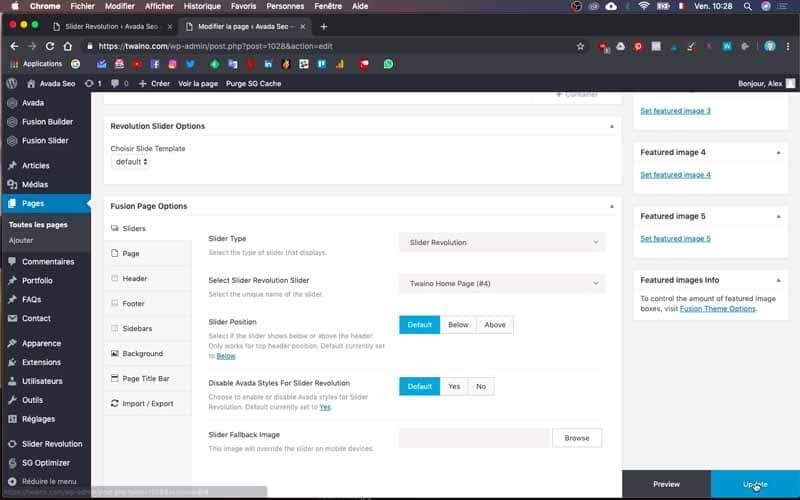Click the FAQs pin icon

pos(12,299)
